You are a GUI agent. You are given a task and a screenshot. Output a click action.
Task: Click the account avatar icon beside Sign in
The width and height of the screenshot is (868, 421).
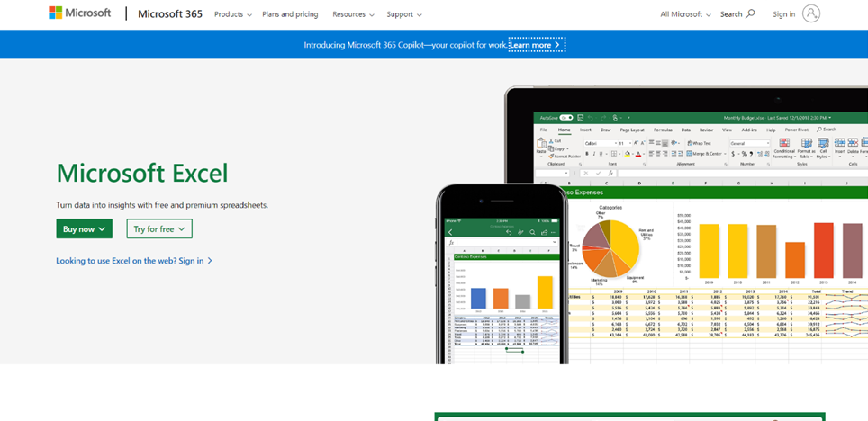point(811,13)
